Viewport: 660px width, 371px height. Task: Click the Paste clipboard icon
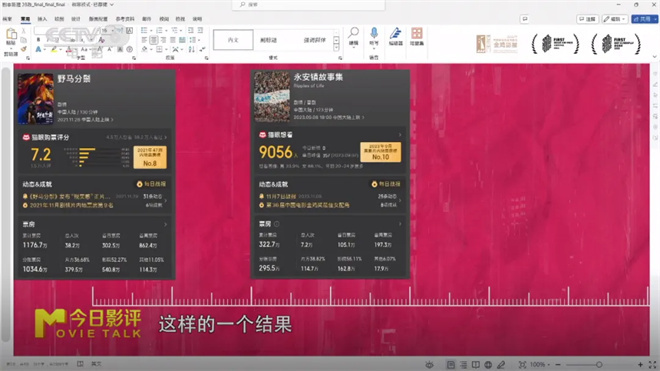[x=11, y=34]
